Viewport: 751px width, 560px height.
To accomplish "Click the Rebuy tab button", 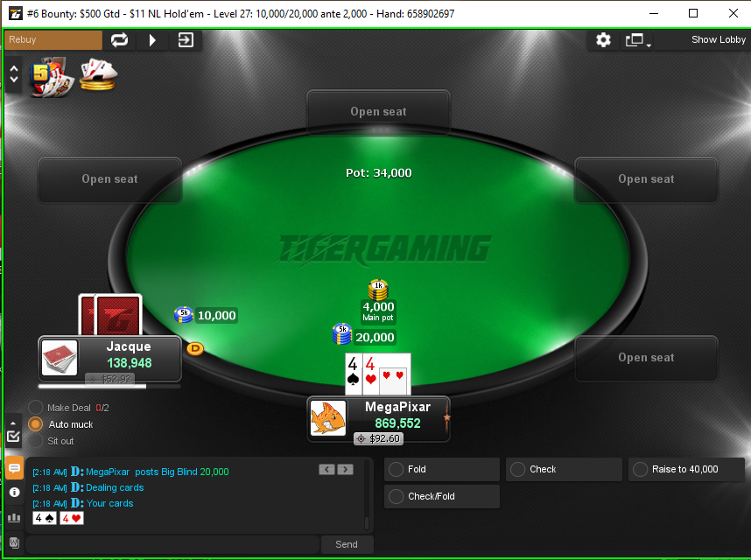I will tap(53, 39).
